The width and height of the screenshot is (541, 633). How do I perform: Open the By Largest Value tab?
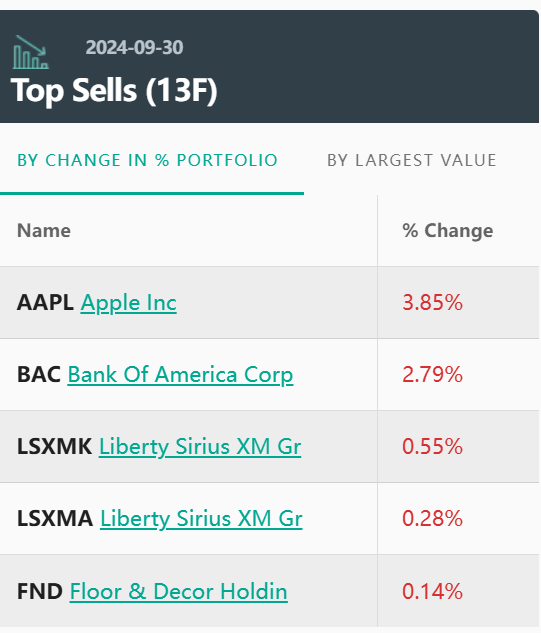[x=412, y=160]
